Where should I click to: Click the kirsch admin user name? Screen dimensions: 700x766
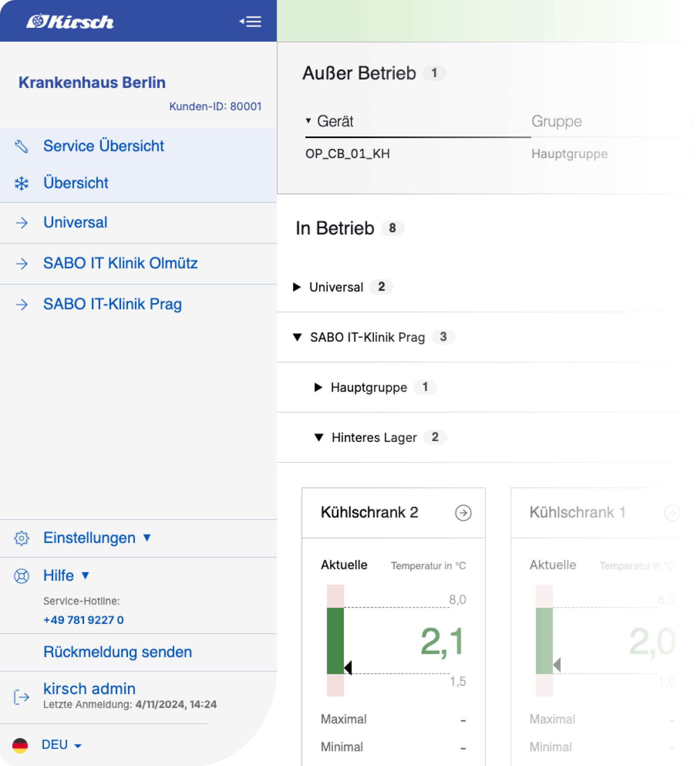(x=89, y=689)
